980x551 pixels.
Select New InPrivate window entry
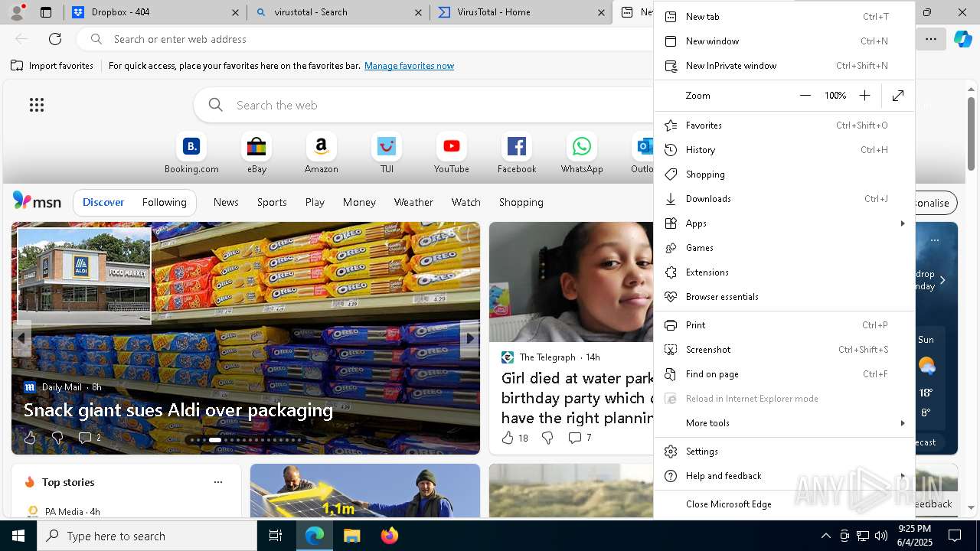[784, 66]
